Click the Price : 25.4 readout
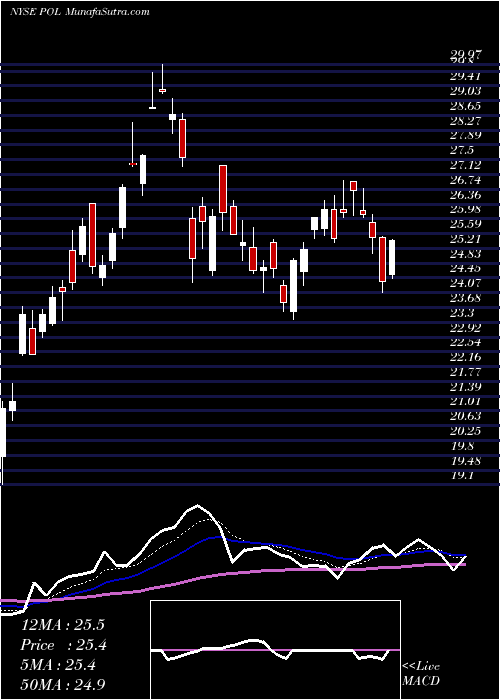 pos(62,645)
